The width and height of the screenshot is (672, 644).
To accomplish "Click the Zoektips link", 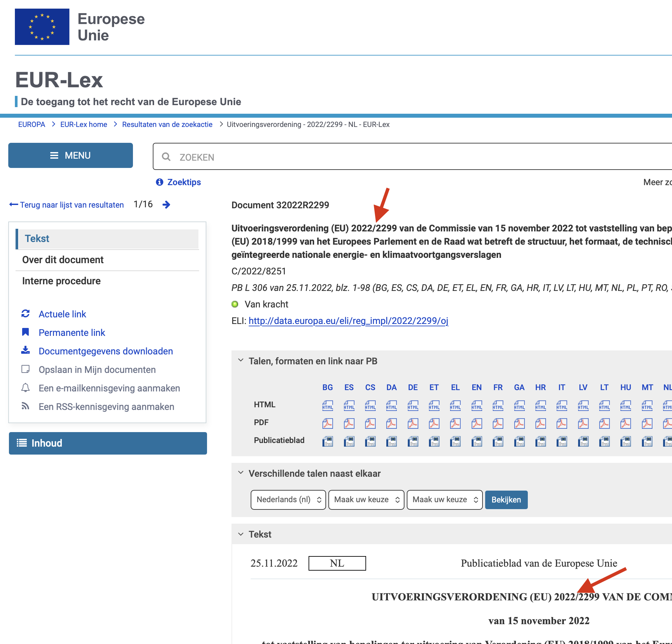I will [x=184, y=182].
